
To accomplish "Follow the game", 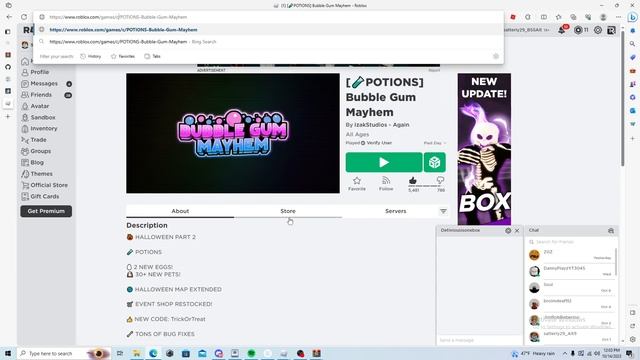I will [x=386, y=183].
